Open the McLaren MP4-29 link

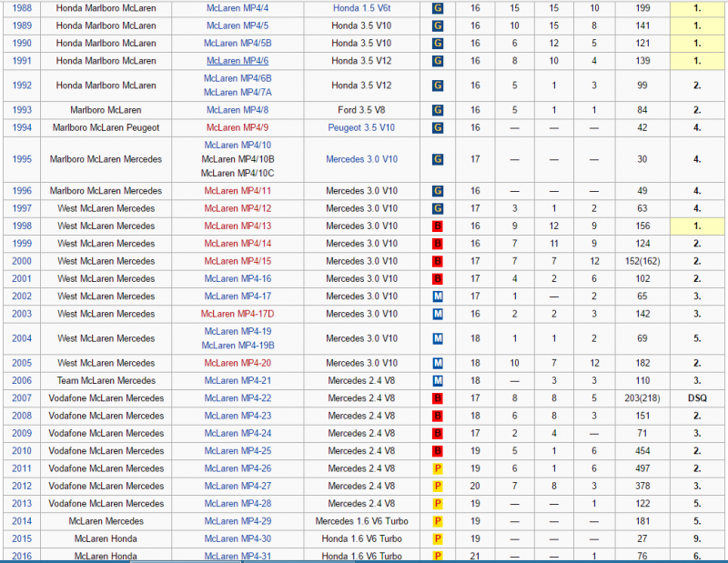point(238,521)
